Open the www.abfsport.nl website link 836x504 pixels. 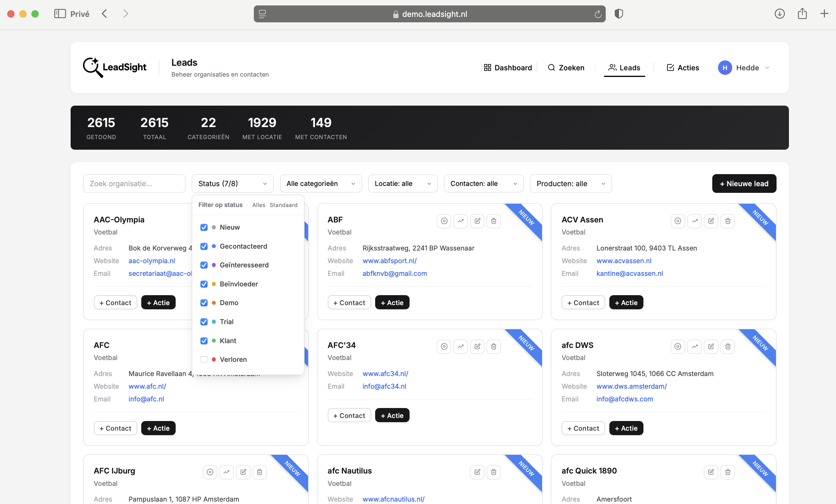click(390, 260)
